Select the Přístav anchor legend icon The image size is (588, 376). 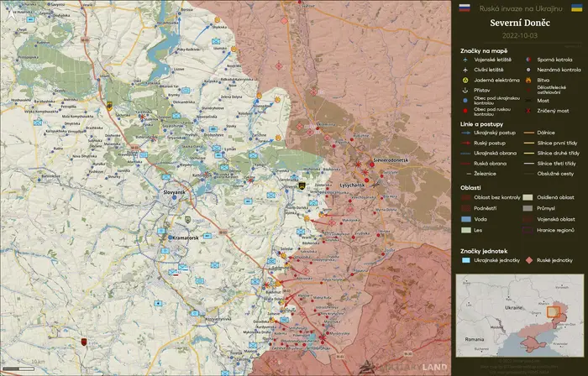click(465, 91)
